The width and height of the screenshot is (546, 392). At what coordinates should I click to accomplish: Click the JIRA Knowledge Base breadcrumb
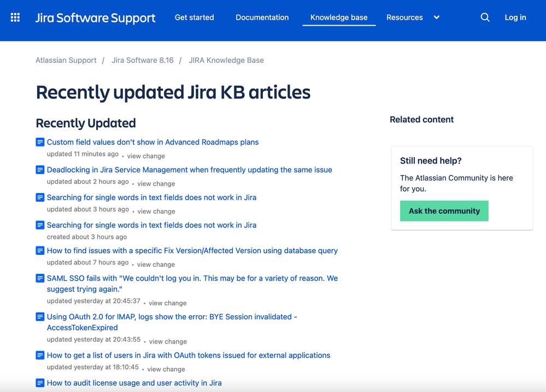click(x=226, y=60)
